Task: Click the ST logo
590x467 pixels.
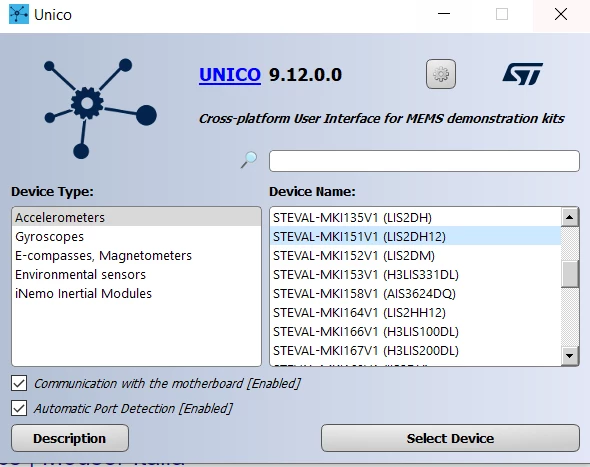Action: click(522, 74)
